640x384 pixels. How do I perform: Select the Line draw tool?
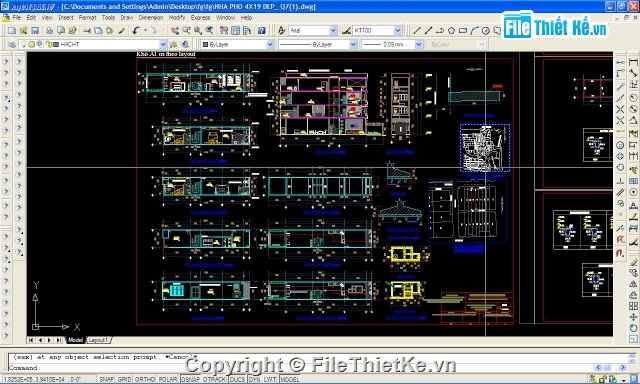tap(417, 31)
